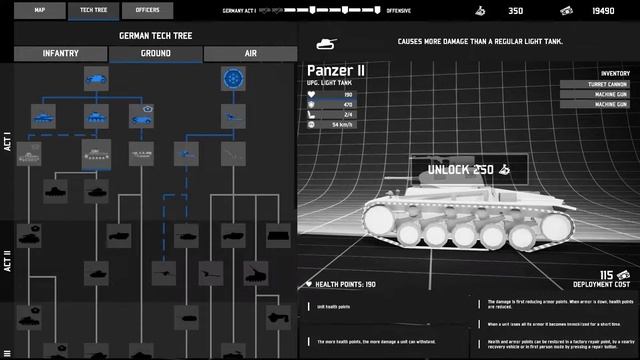Screen dimensions: 640x360
Task: Click the armor shield stat icon
Action: click(x=311, y=104)
